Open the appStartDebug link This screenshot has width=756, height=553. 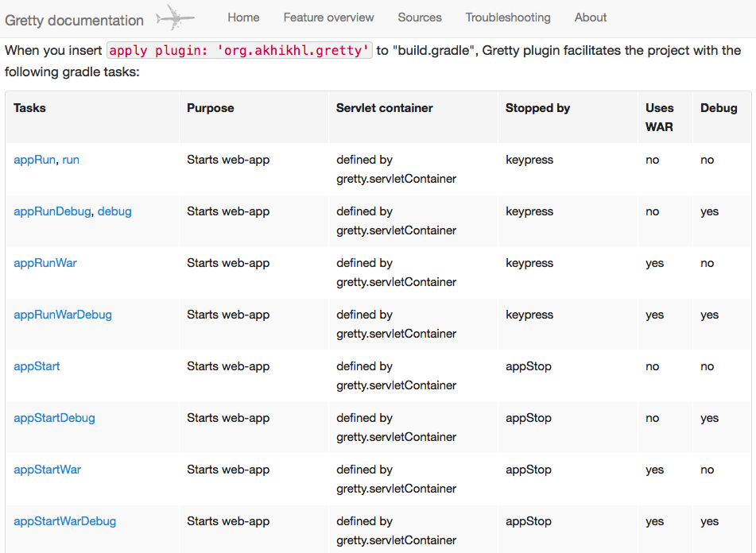click(54, 418)
